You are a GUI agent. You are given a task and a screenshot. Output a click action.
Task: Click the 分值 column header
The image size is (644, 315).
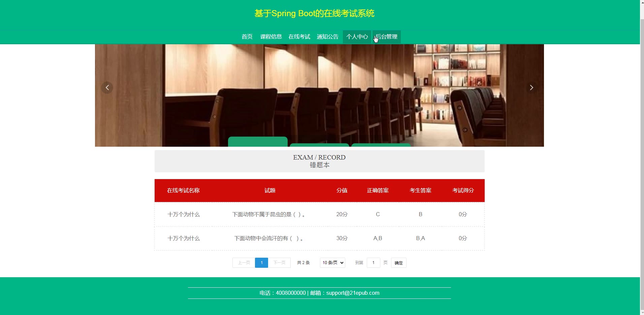click(342, 191)
